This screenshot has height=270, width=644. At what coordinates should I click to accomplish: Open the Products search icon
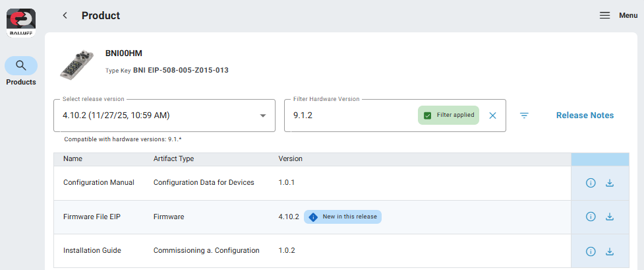[21, 65]
